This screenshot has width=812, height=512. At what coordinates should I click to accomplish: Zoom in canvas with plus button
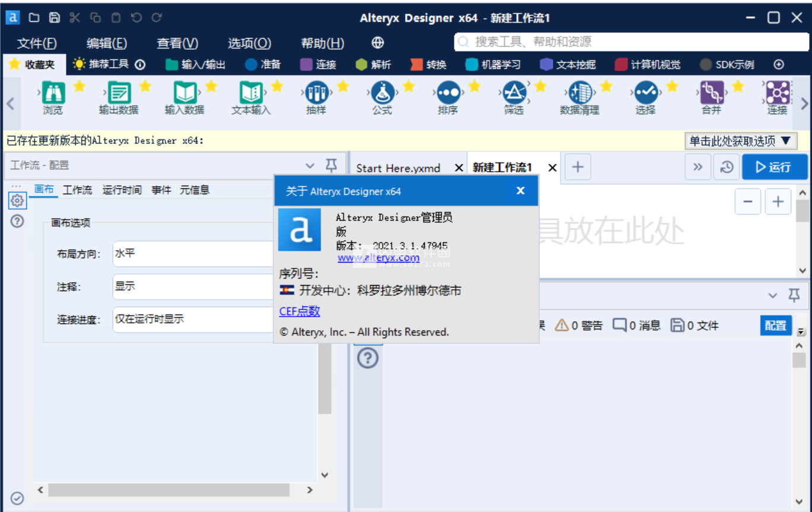point(778,201)
